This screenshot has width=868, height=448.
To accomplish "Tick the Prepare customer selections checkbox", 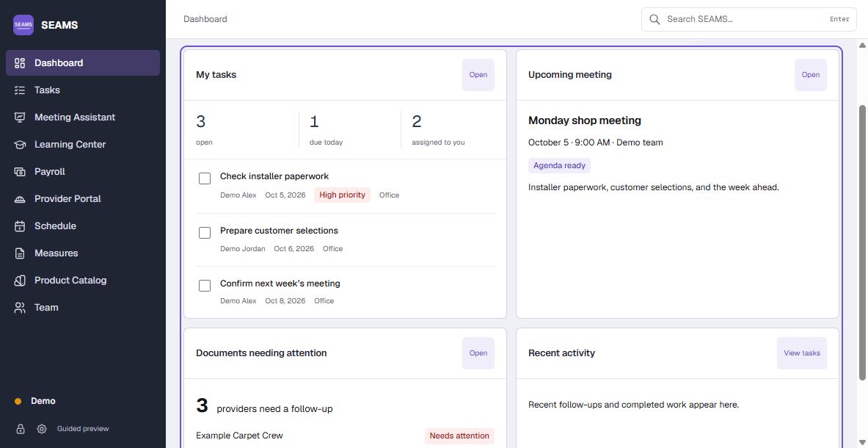I will click(x=205, y=233).
